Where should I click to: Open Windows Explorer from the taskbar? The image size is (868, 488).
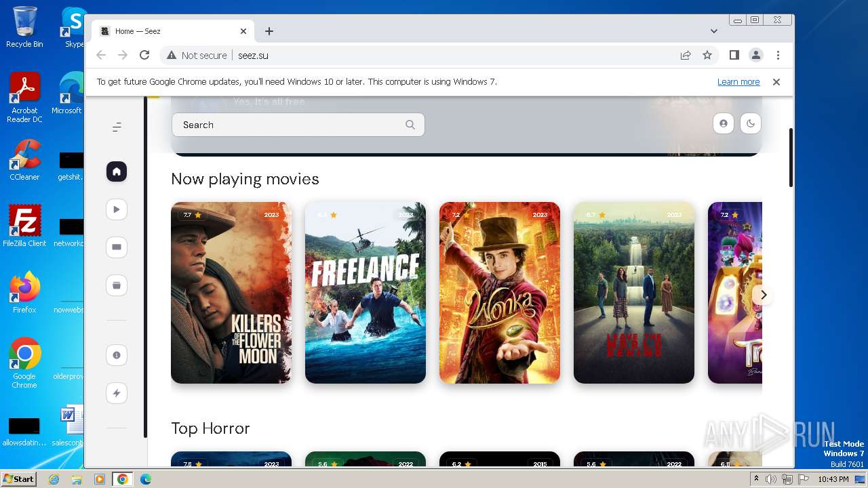[77, 479]
